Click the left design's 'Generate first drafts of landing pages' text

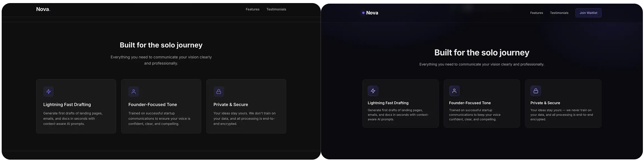pos(73,118)
